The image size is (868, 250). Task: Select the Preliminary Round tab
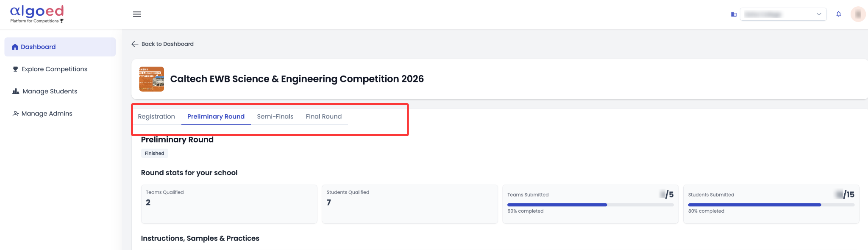(x=216, y=116)
